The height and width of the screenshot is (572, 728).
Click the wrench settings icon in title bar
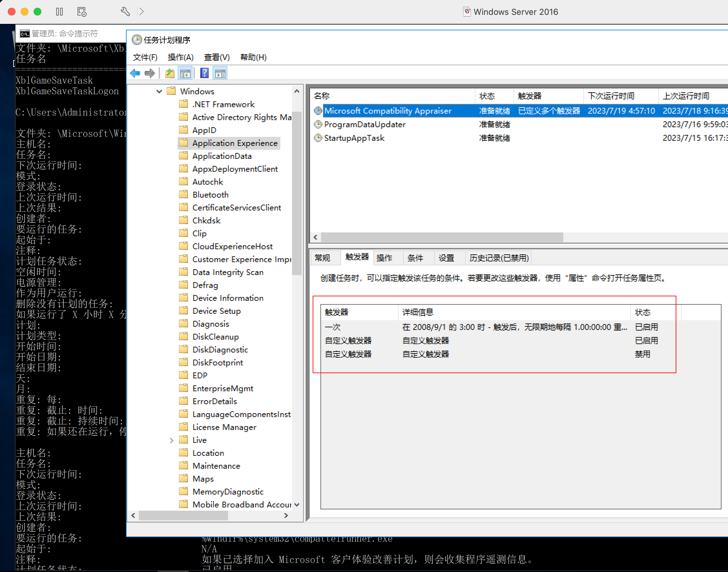pyautogui.click(x=125, y=12)
